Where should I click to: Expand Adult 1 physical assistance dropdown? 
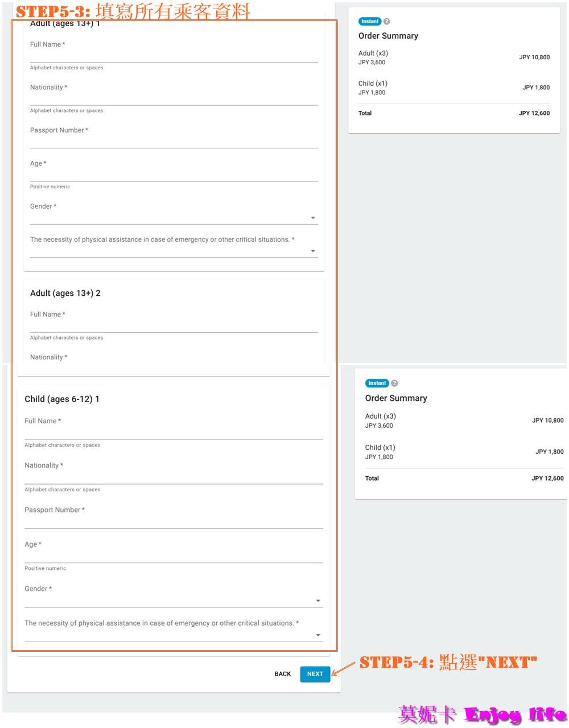[174, 251]
